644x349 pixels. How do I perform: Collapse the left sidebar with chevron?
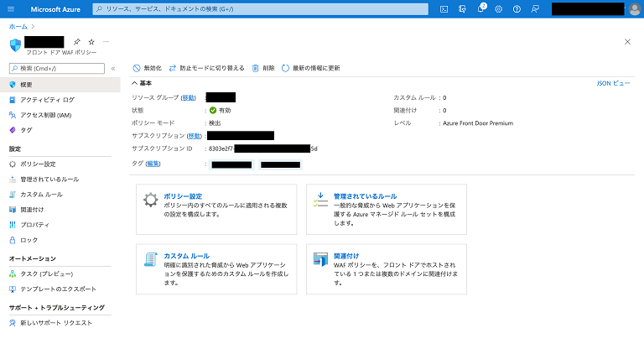click(x=113, y=68)
